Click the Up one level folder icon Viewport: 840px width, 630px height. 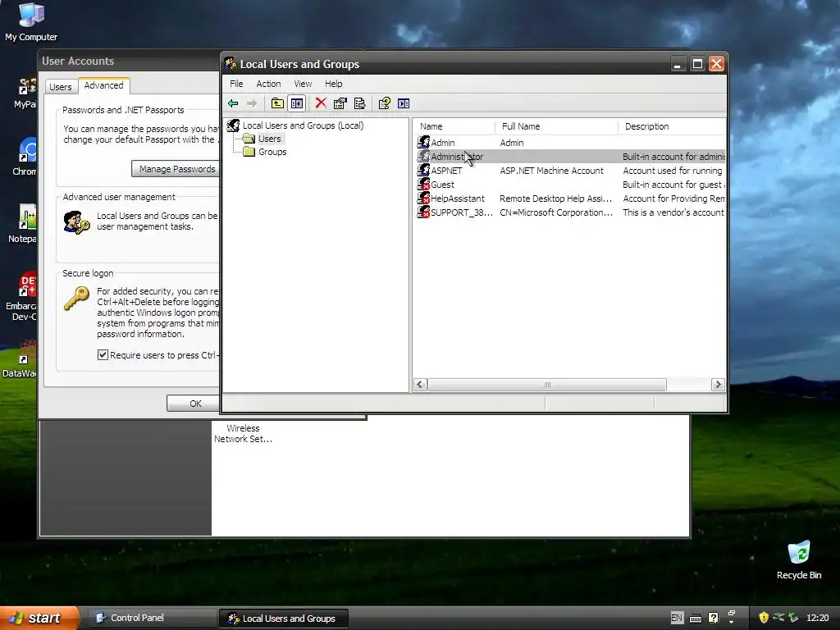[x=277, y=103]
